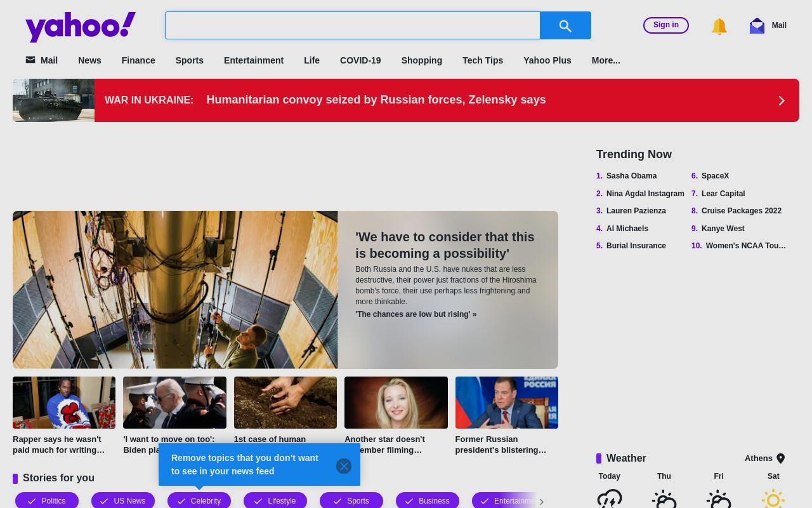The width and height of the screenshot is (812, 508).
Task: Open the missile silo lead image
Action: [x=175, y=290]
